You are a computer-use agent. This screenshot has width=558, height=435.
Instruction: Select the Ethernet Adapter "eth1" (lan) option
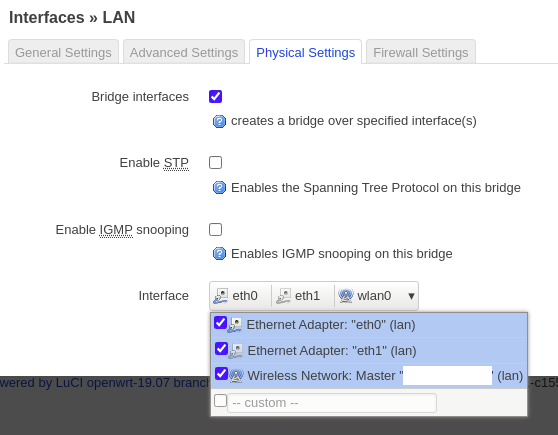pyautogui.click(x=369, y=351)
